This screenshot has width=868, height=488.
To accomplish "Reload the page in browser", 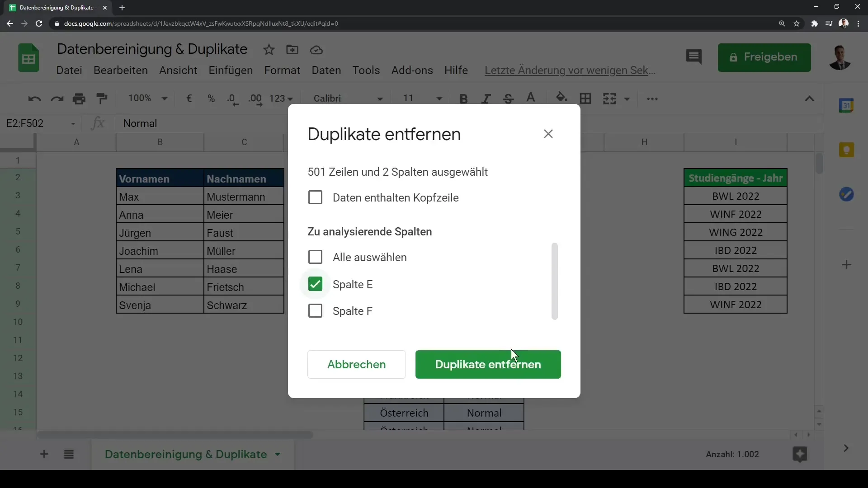I will 39,23.
